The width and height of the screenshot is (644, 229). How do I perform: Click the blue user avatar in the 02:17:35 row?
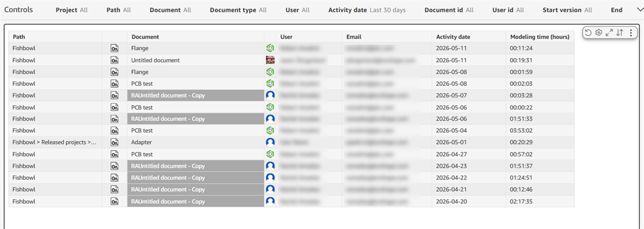(270, 201)
